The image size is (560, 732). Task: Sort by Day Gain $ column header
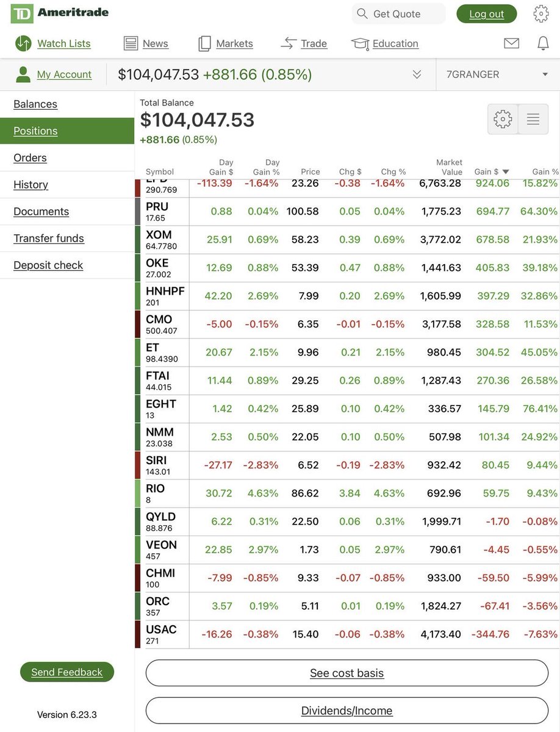point(221,167)
